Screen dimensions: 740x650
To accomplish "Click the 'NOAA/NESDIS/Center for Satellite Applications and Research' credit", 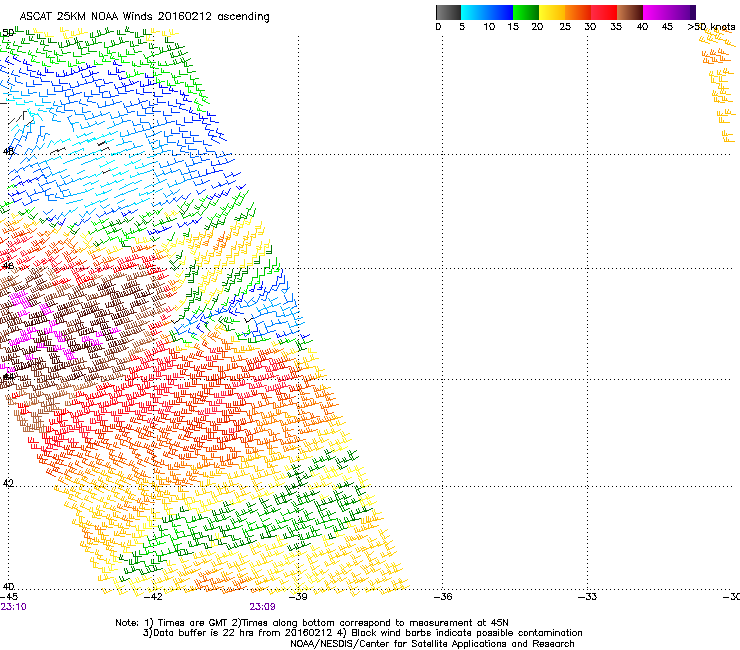I will (432, 644).
